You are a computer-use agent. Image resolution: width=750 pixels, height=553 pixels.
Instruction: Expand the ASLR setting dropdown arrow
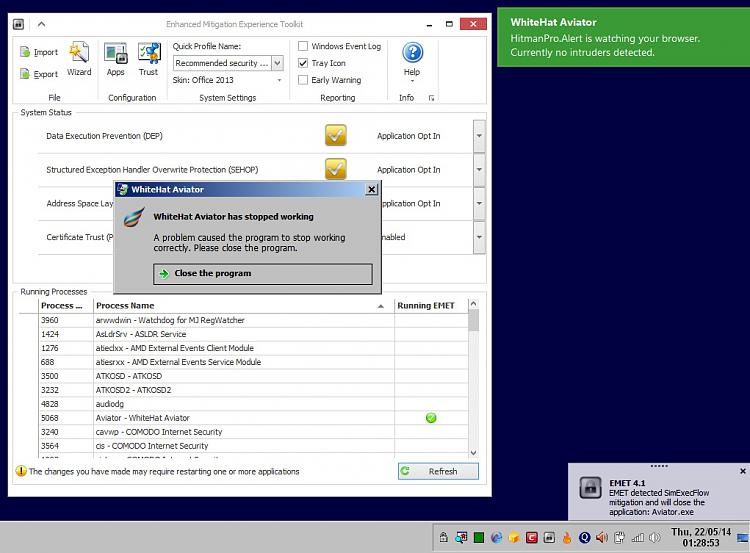(x=479, y=203)
